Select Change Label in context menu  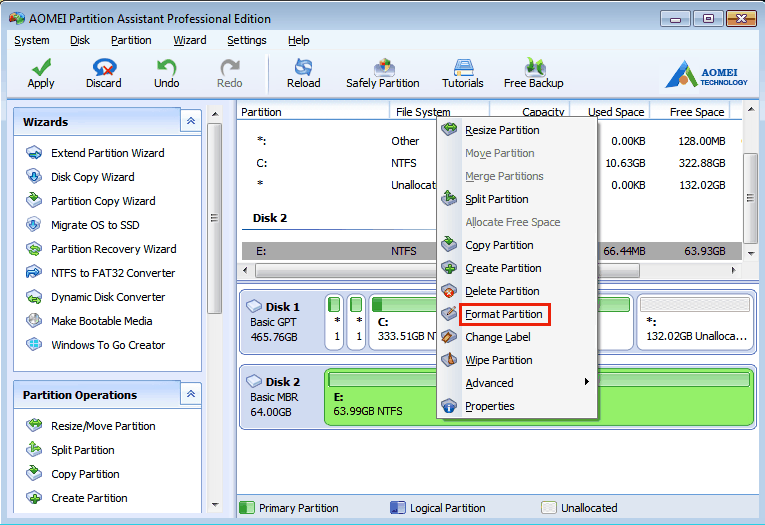(x=517, y=337)
